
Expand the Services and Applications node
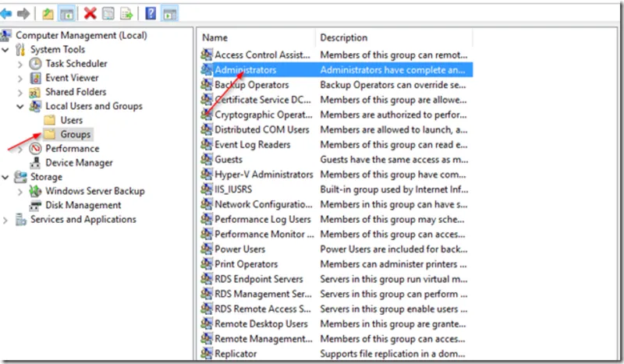7,220
